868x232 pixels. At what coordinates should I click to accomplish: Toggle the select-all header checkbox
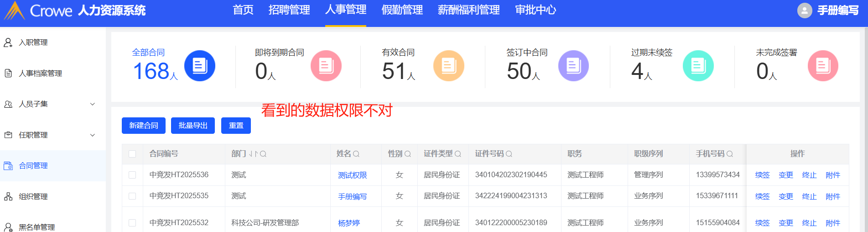(x=132, y=154)
